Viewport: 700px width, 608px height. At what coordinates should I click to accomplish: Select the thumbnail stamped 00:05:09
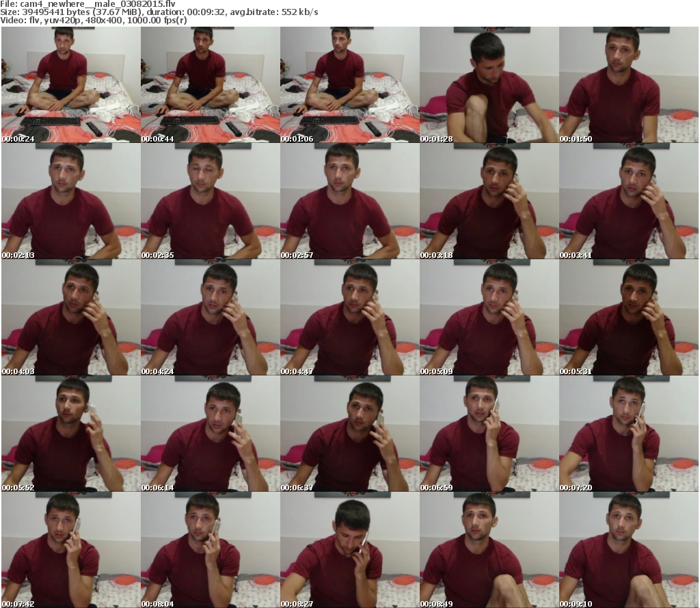click(489, 317)
